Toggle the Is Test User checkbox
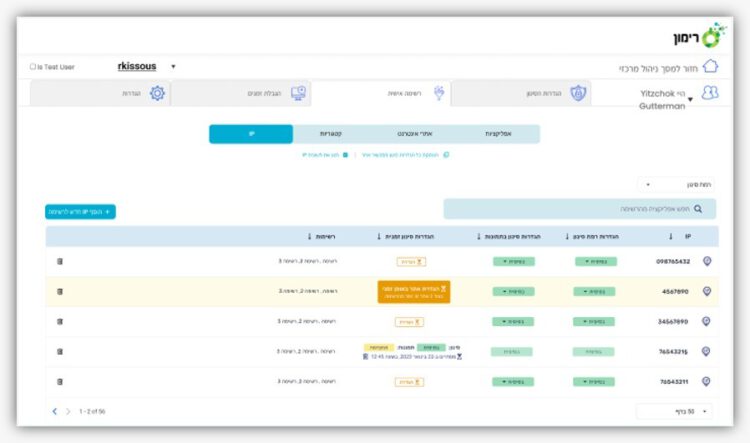 tap(33, 67)
